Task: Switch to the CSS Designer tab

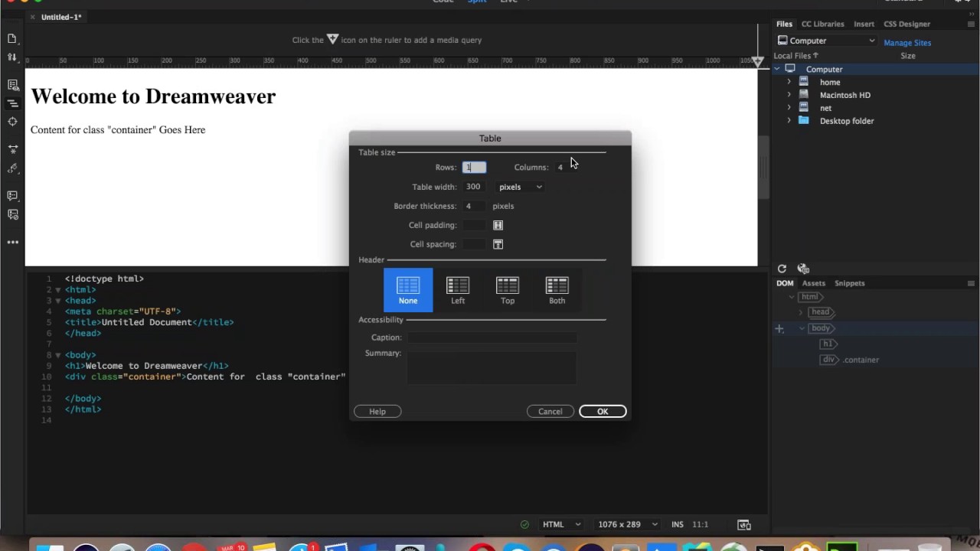Action: click(906, 24)
